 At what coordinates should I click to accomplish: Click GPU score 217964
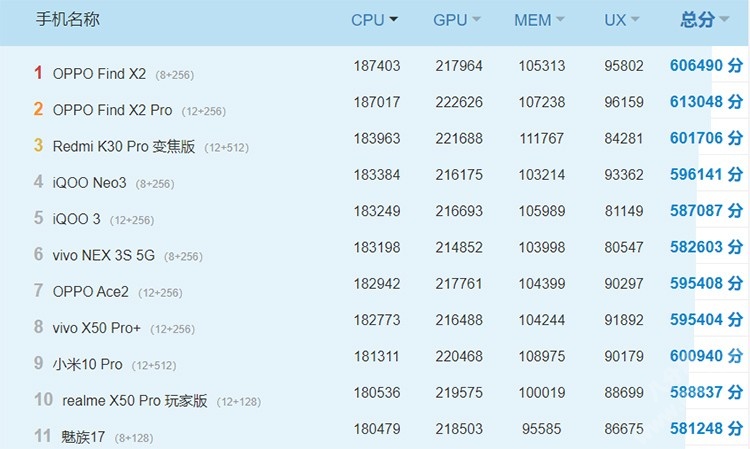click(x=459, y=66)
